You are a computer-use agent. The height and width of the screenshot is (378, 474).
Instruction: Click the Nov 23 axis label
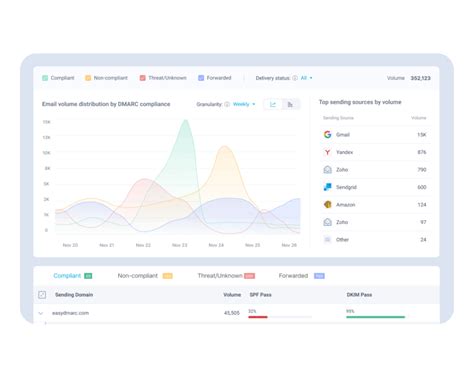180,245
